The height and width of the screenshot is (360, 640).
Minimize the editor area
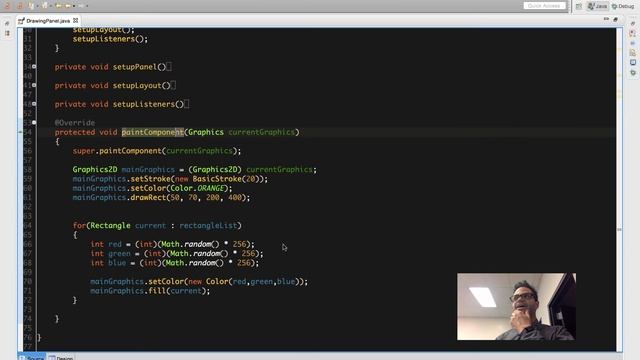pos(606,20)
